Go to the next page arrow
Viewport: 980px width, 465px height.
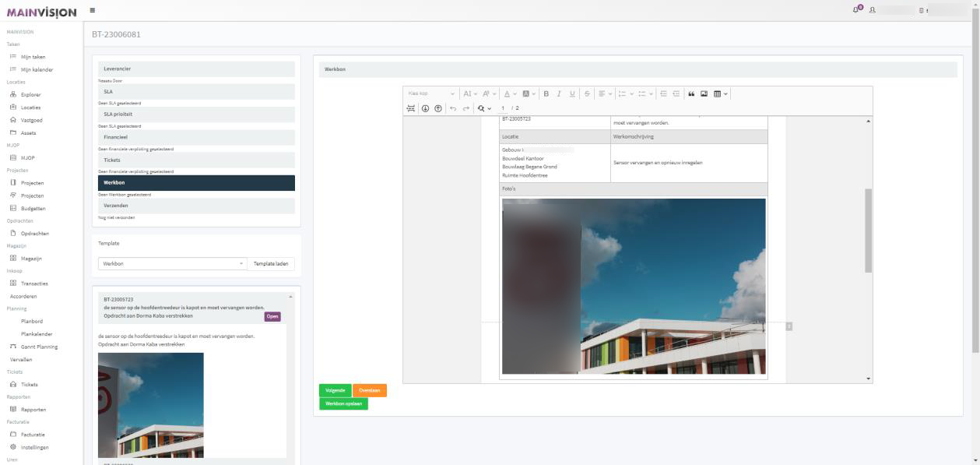click(425, 108)
